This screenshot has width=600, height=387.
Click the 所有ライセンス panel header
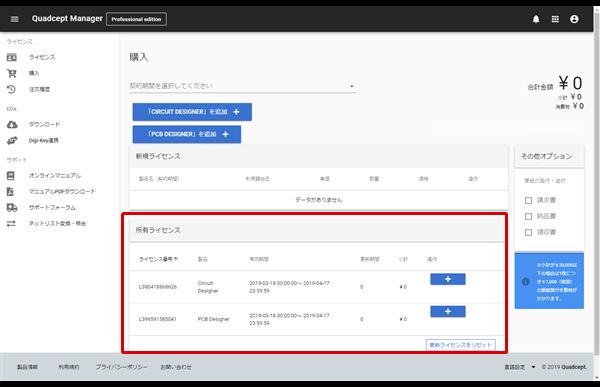coord(317,230)
